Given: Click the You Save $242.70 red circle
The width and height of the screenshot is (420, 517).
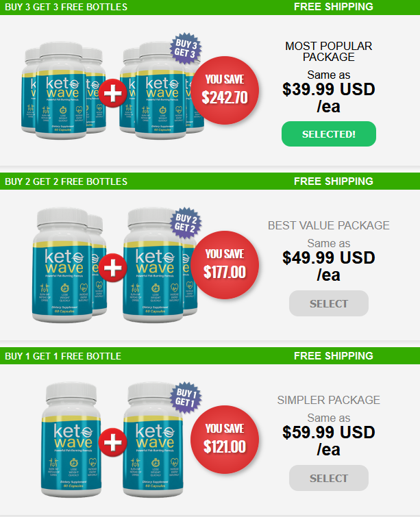Looking at the screenshot, I should click(225, 90).
